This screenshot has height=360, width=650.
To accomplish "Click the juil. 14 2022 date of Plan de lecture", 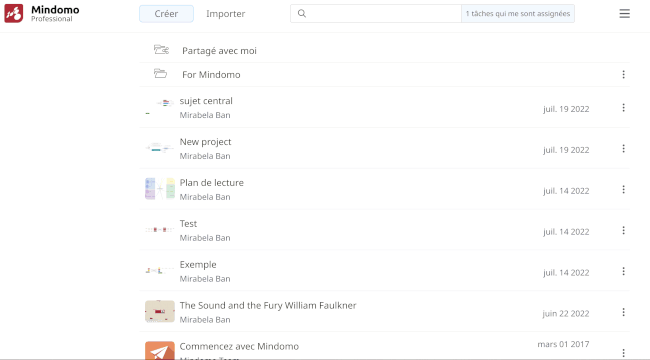I will [x=566, y=191].
